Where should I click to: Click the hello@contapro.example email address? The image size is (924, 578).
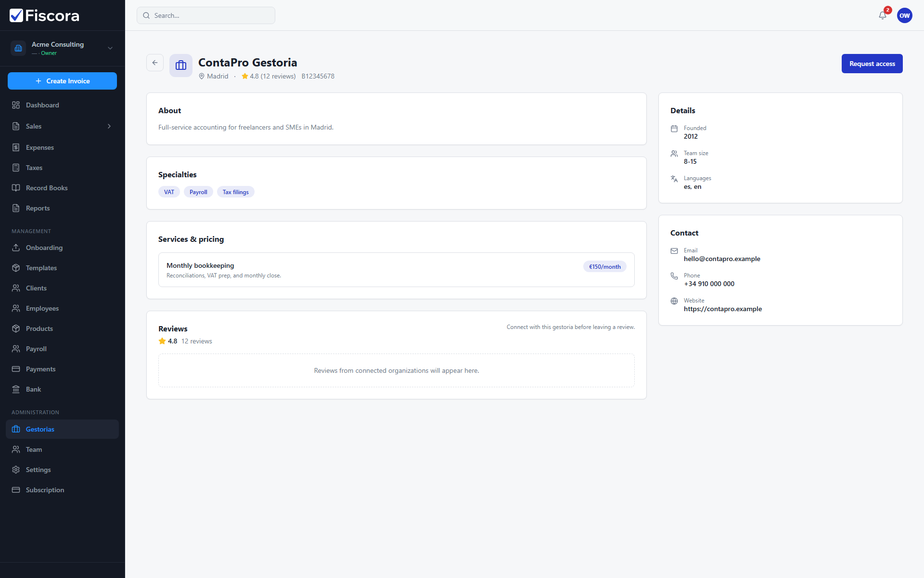[722, 259]
